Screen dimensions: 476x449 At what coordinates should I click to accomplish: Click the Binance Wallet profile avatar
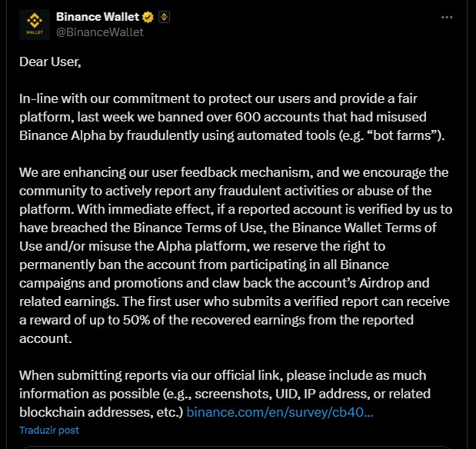pos(34,25)
